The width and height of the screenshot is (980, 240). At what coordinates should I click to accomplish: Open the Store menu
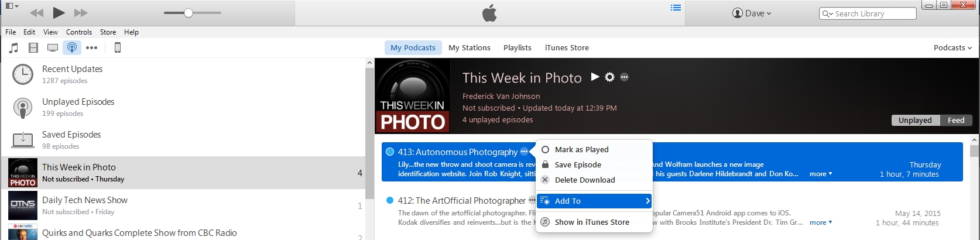(108, 32)
